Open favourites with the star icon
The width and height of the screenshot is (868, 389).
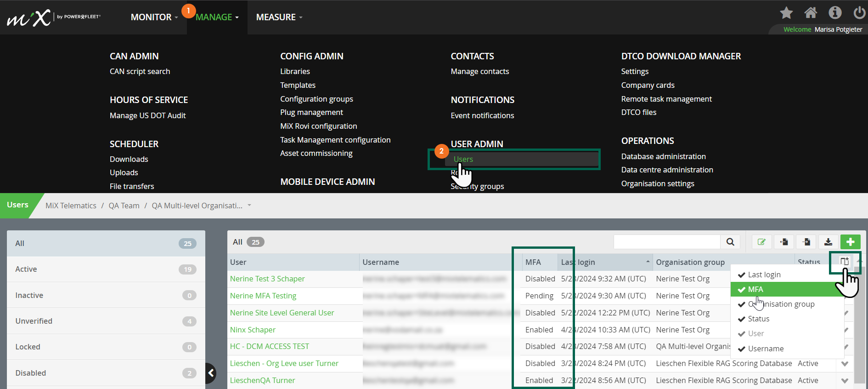coord(786,13)
